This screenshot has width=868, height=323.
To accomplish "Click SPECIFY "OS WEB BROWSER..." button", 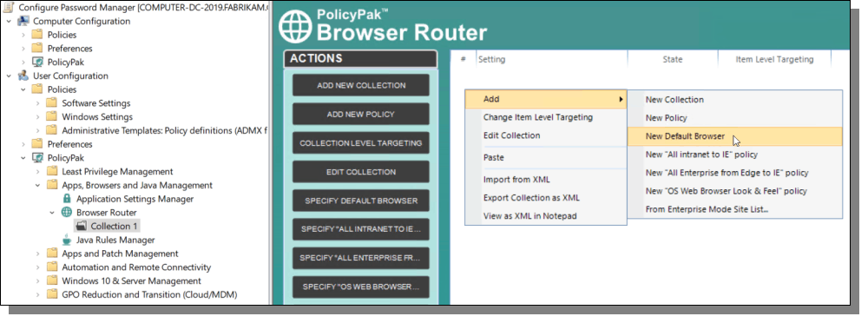I will 361,287.
